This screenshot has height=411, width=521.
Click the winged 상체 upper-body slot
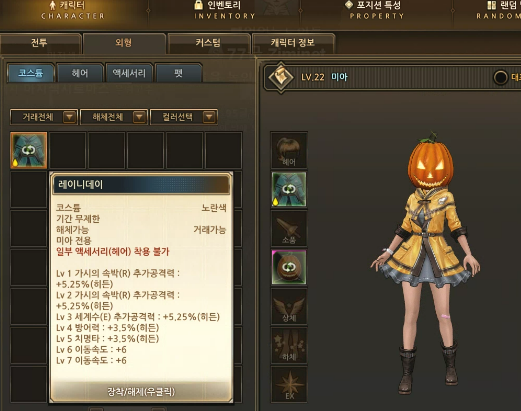(x=289, y=306)
